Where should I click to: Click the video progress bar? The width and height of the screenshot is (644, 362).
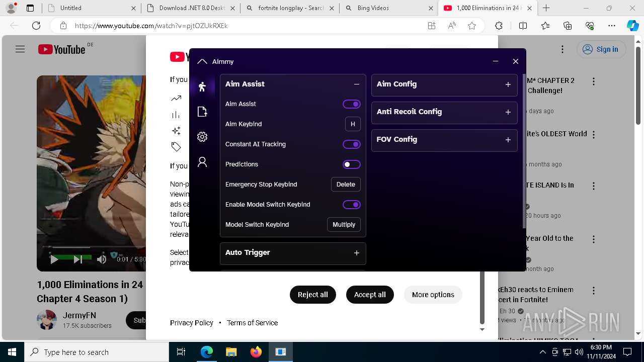[94, 247]
